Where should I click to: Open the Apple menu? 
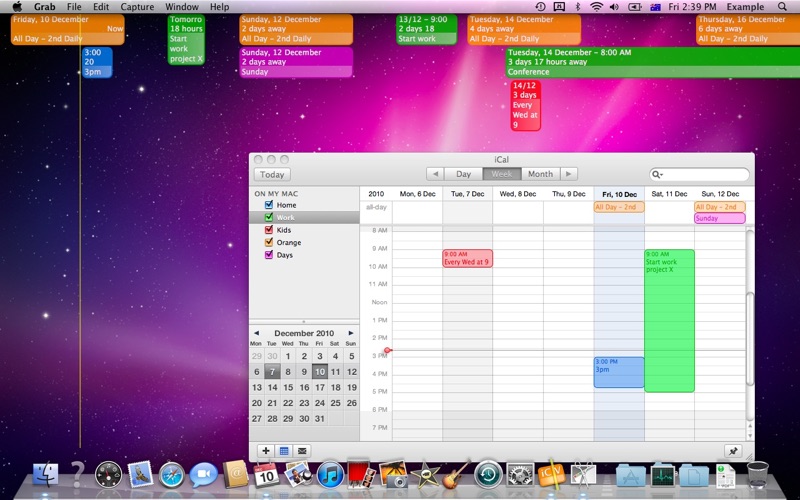click(17, 7)
